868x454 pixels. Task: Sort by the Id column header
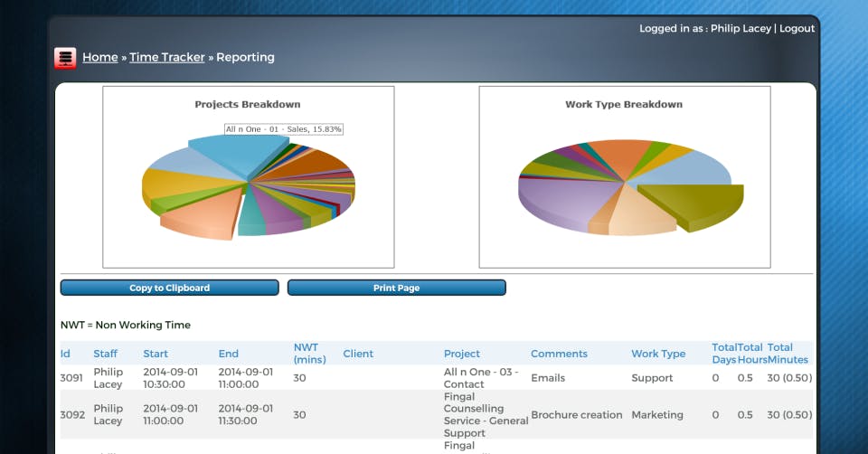(65, 354)
